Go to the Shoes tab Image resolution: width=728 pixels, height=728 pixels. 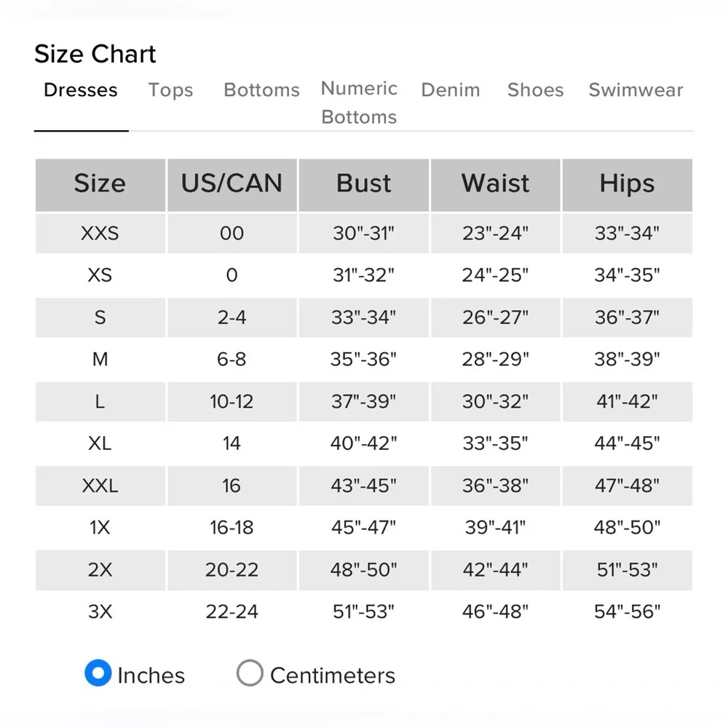coord(535,90)
